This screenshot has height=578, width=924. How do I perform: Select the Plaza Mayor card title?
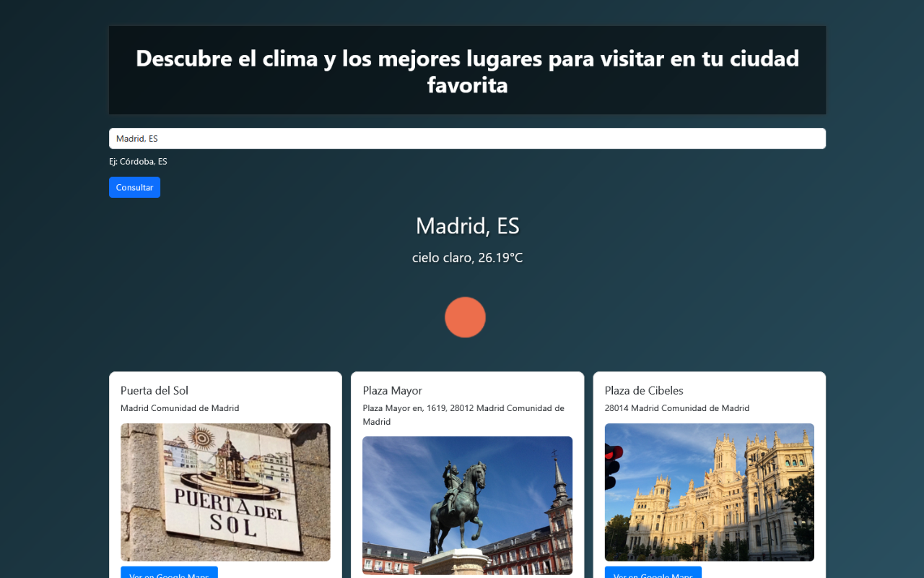[x=392, y=390]
